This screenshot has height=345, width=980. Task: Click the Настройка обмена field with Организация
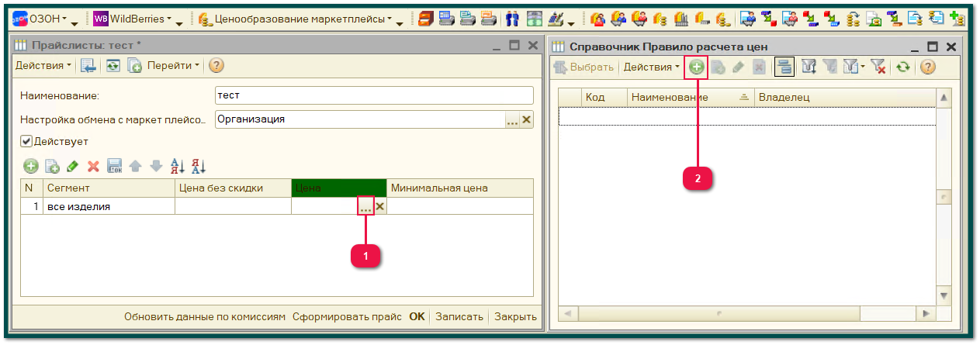click(x=359, y=119)
